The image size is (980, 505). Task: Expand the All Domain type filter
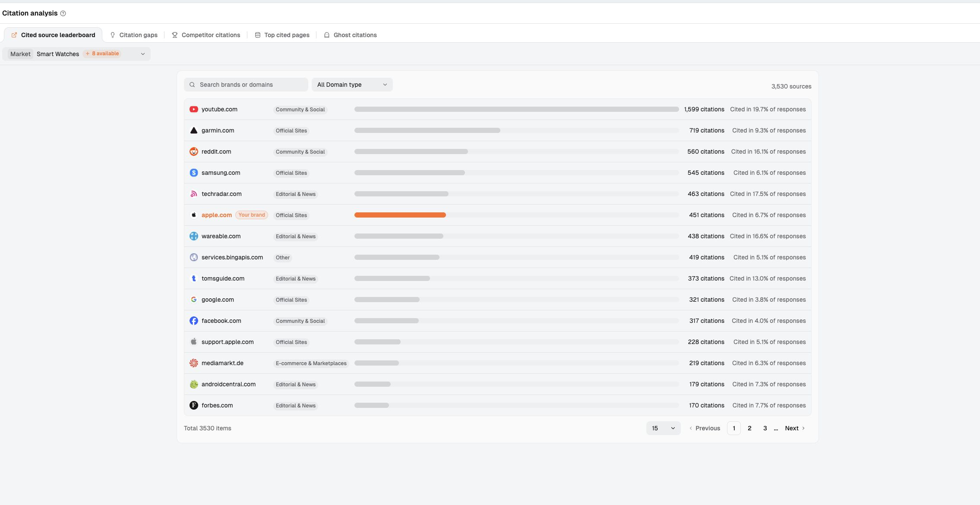tap(352, 85)
